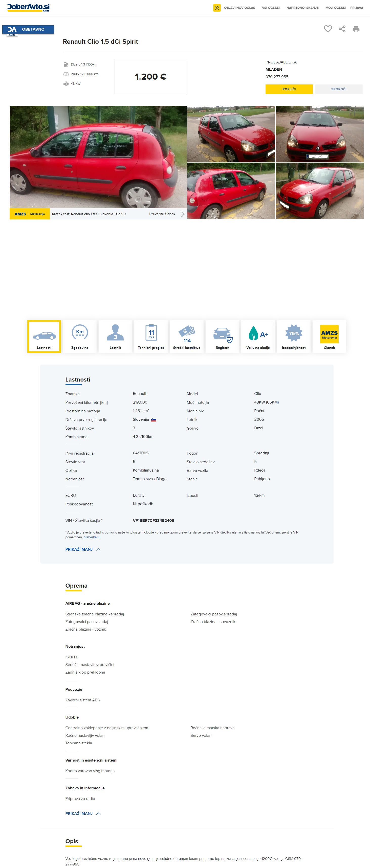Click the '48KW (65KM)' engine power value

(x=266, y=402)
